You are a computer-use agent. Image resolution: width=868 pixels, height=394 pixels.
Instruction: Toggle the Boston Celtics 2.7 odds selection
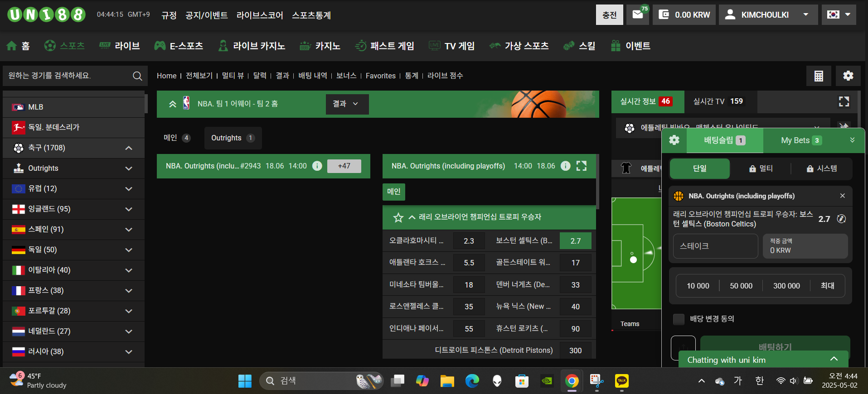(x=576, y=241)
